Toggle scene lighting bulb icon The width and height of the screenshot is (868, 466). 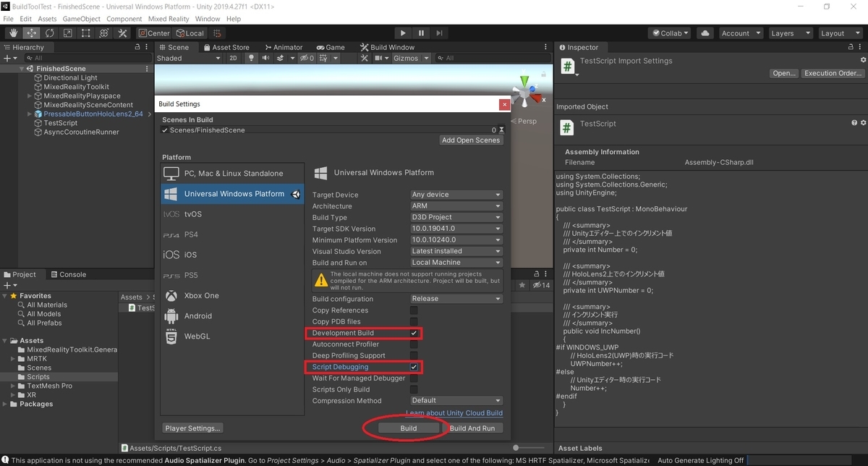(251, 58)
